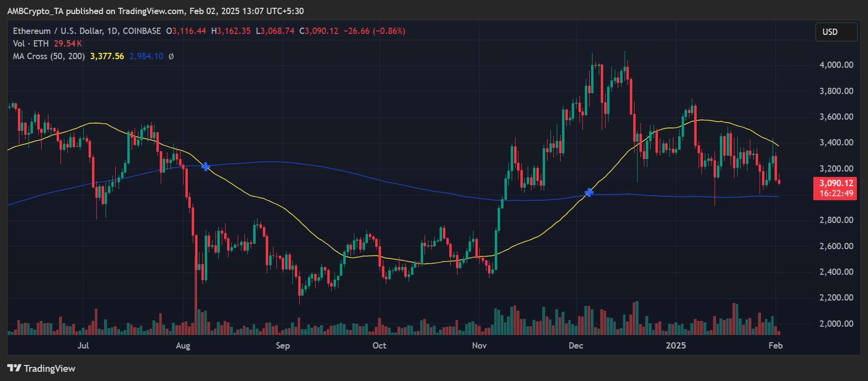Click the blue 200 MA value 2,984.10

(x=146, y=56)
